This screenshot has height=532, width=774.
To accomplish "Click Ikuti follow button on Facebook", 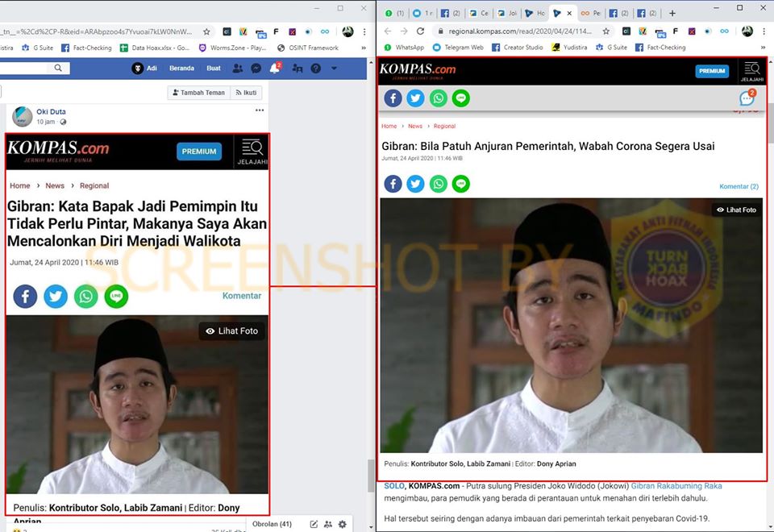I will pos(246,92).
